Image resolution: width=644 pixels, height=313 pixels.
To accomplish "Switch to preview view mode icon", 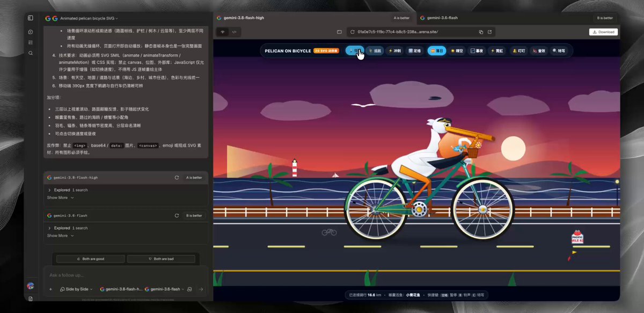I will [x=223, y=32].
